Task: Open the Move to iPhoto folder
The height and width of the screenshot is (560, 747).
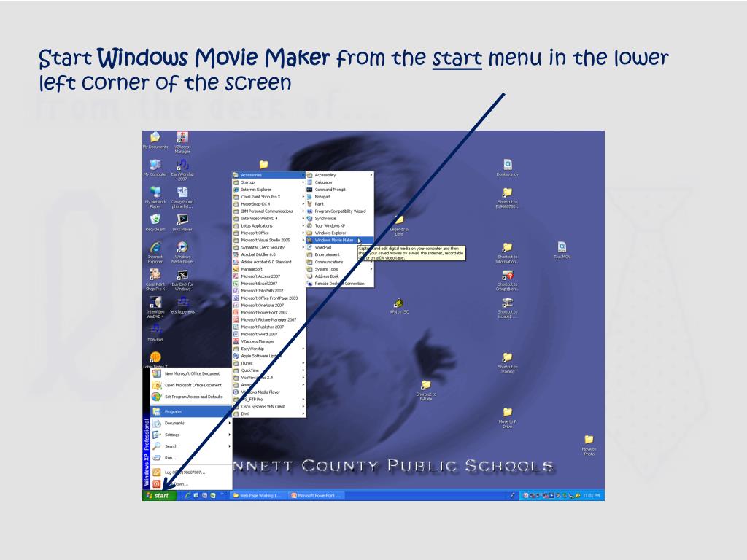Action: [x=589, y=446]
